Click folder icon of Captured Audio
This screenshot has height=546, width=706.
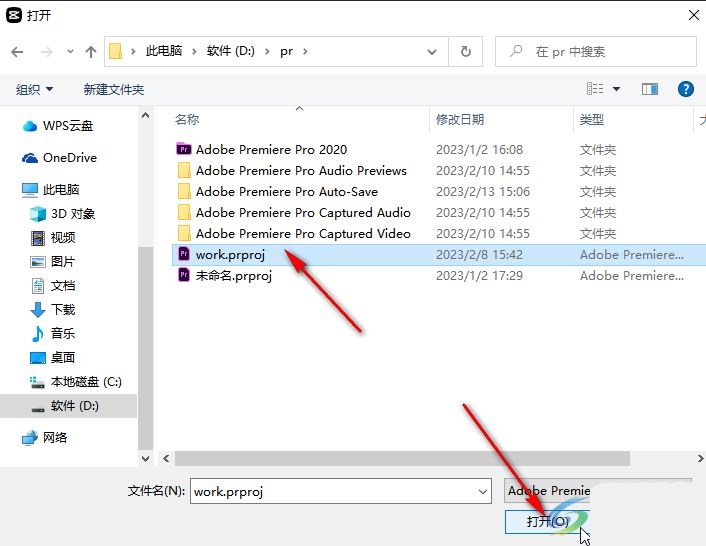pyautogui.click(x=184, y=212)
